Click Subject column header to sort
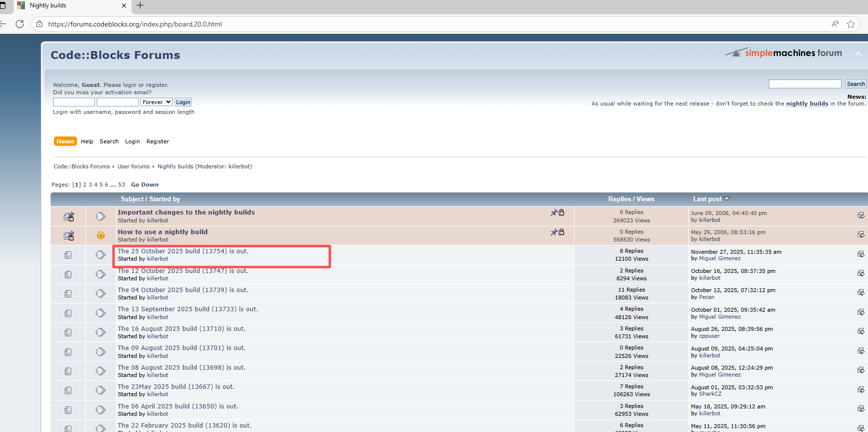This screenshot has height=432, width=868. (132, 199)
